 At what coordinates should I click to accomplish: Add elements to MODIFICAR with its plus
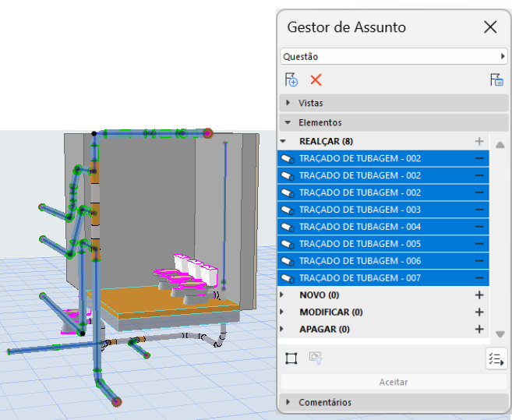(479, 312)
